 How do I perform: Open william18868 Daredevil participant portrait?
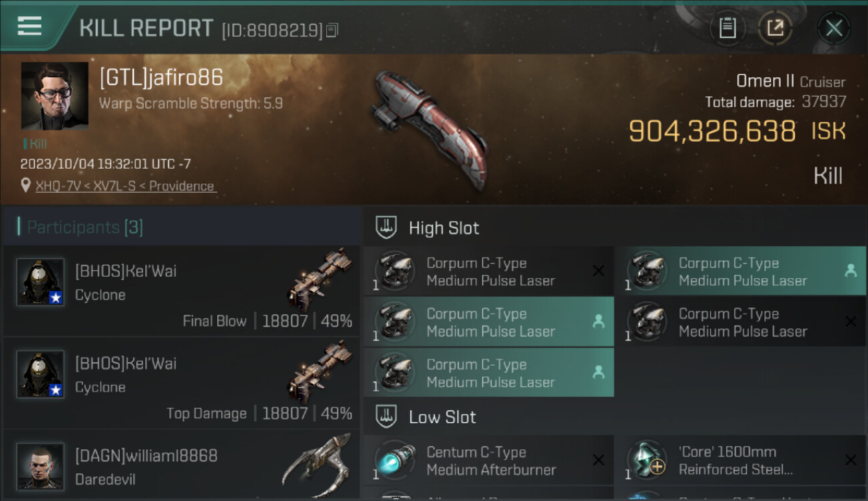click(x=41, y=466)
